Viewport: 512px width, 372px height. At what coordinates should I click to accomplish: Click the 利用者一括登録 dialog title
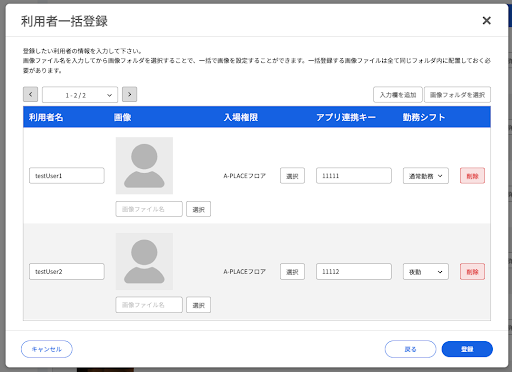(64, 21)
